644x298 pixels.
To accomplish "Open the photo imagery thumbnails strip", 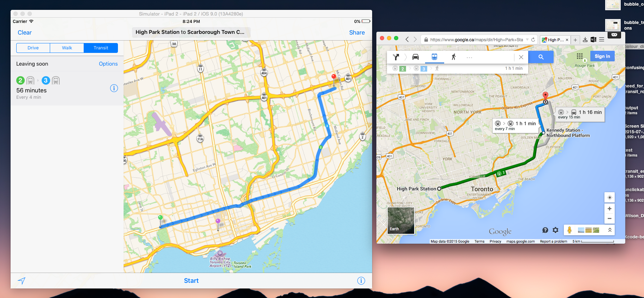I will (589, 230).
